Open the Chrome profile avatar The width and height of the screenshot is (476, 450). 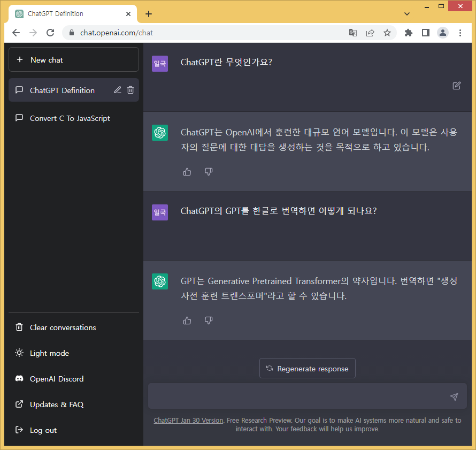[443, 33]
